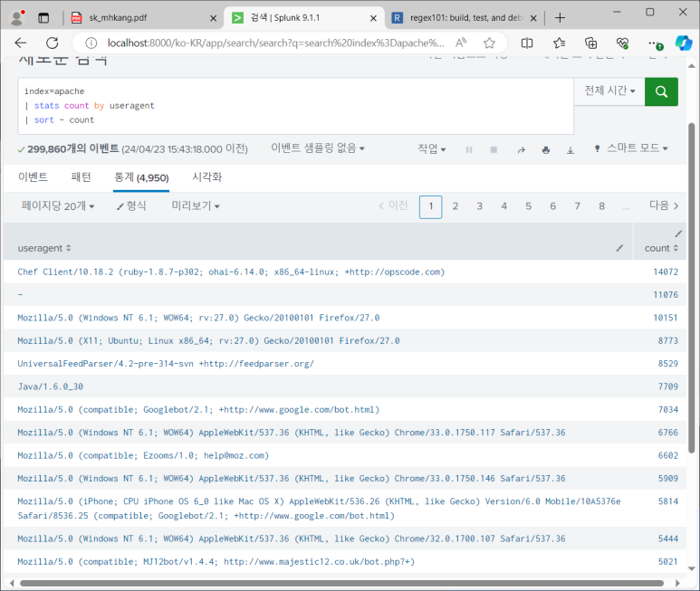Click the Googlebot/2.1 compatible useragent value

(x=198, y=410)
